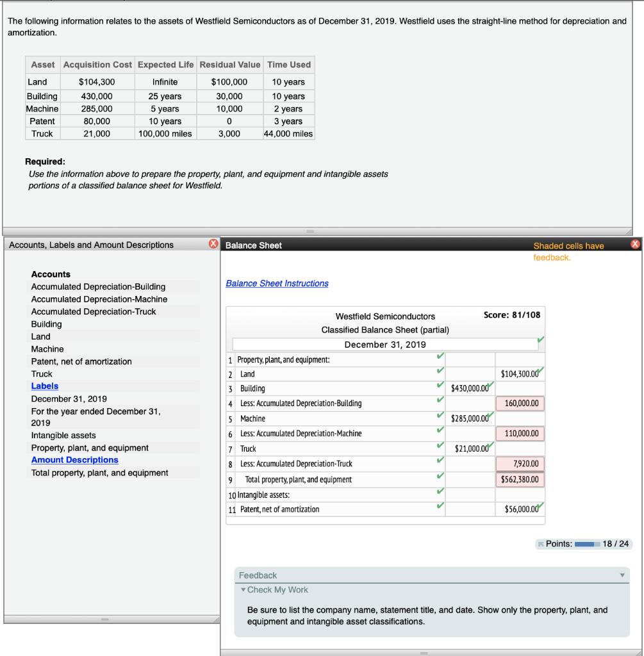Click the Residual Value column header
The width and height of the screenshot is (644, 656).
(x=230, y=65)
